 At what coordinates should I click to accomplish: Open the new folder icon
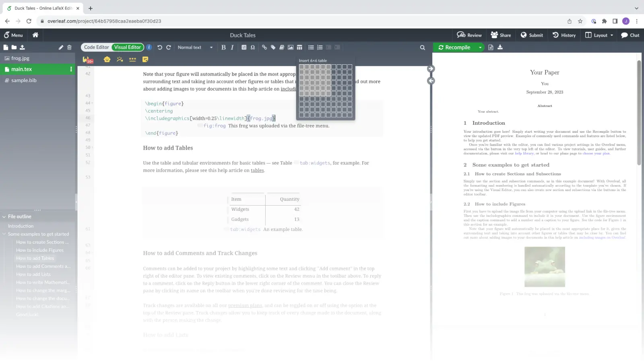coord(14,47)
